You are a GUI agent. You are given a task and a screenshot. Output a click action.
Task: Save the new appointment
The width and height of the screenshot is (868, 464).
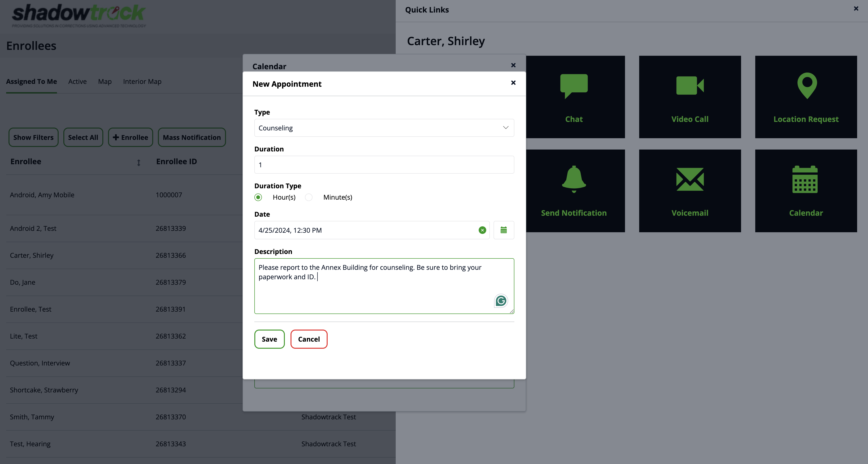click(269, 339)
